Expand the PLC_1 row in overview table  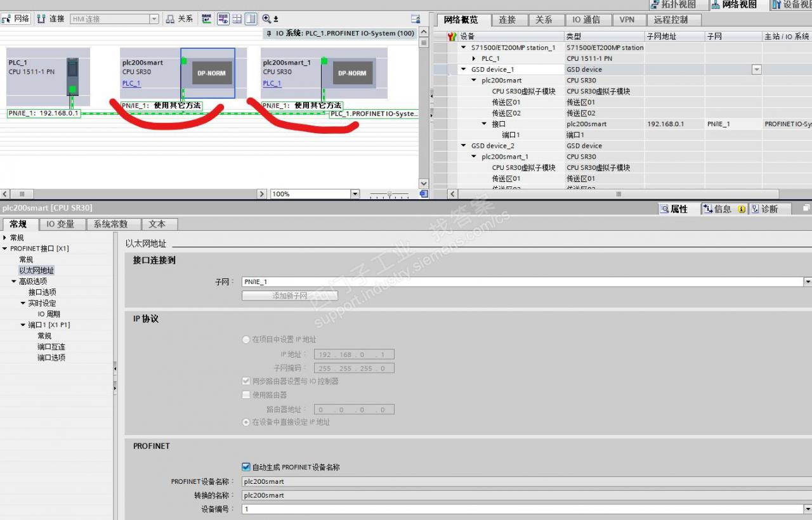click(x=475, y=58)
